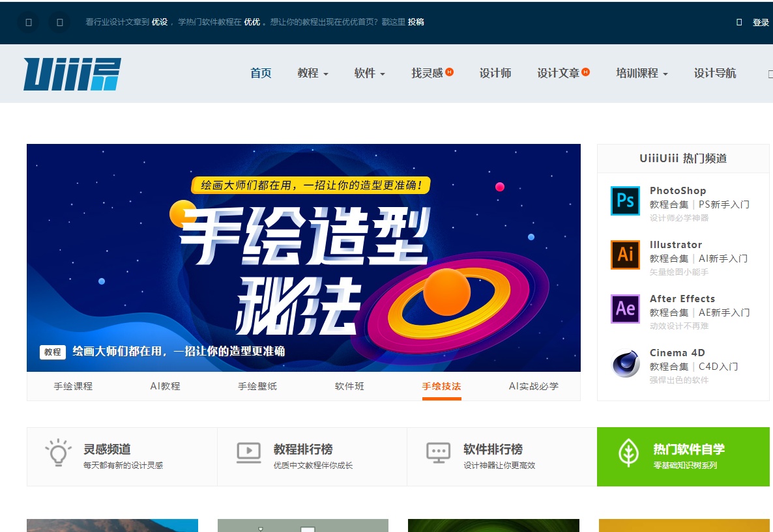Click the 投稿 submission link
Screen dimensions: 773x532
416,21
